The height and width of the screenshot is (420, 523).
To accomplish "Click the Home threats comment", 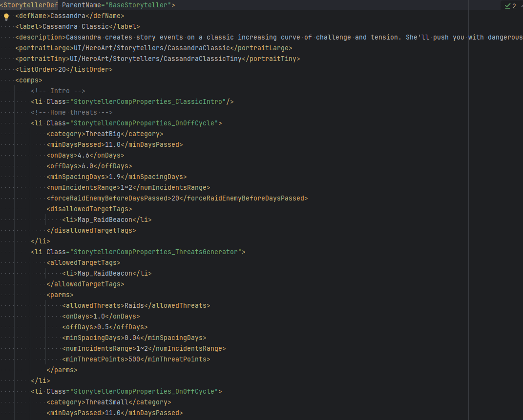I will point(72,112).
